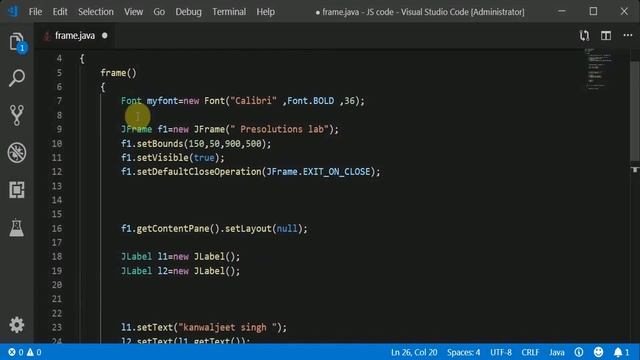Click the Open Changes compare icon
The height and width of the screenshot is (360, 640).
(584, 36)
